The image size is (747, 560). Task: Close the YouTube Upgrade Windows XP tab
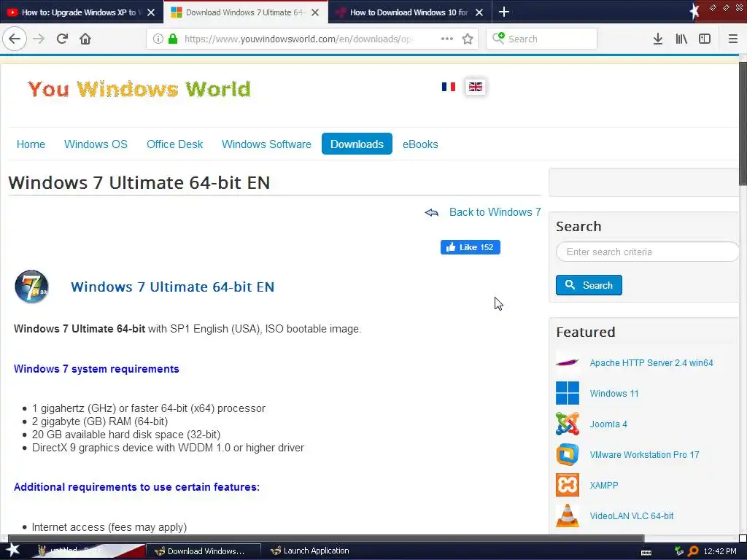click(151, 12)
